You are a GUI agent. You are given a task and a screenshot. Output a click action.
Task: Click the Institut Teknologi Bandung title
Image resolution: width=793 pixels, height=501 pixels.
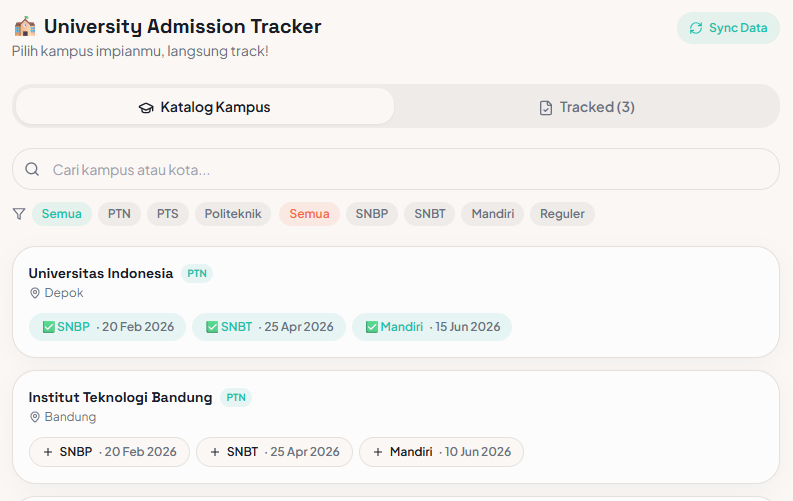pyautogui.click(x=120, y=397)
